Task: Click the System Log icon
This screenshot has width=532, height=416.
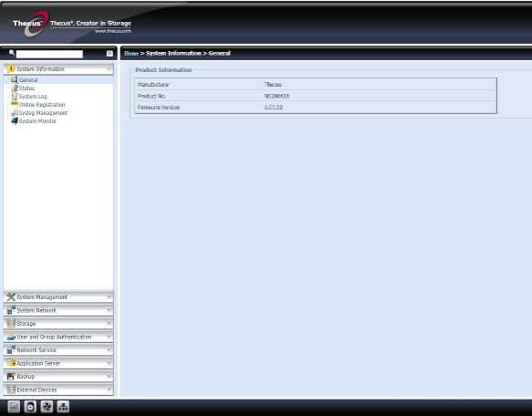Action: (x=15, y=97)
